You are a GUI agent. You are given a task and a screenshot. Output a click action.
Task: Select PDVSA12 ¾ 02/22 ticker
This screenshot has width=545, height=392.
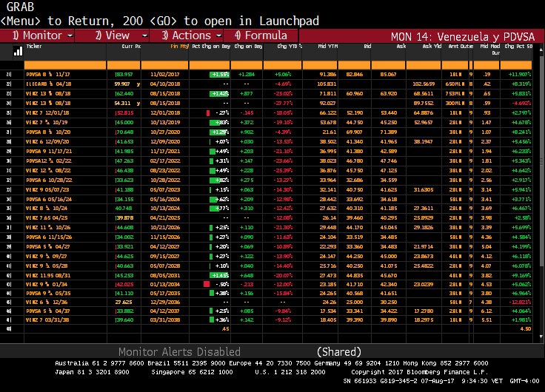point(49,161)
